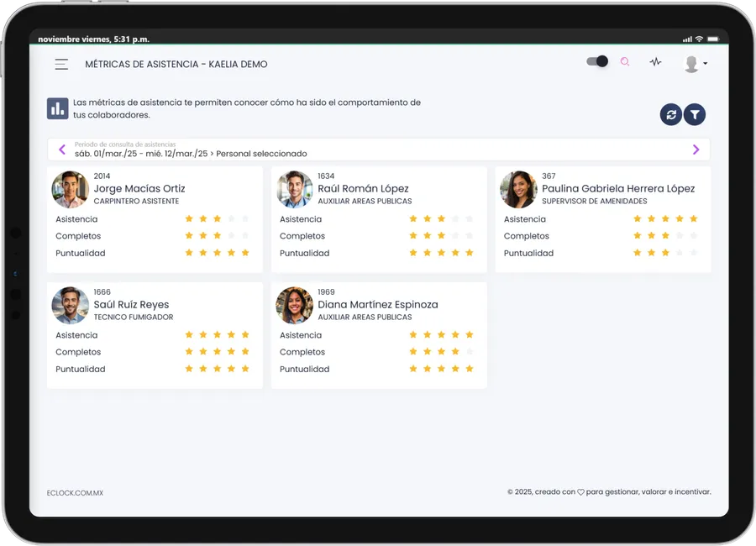Open the user profile dropdown
Image resolution: width=756 pixels, height=546 pixels.
(695, 64)
